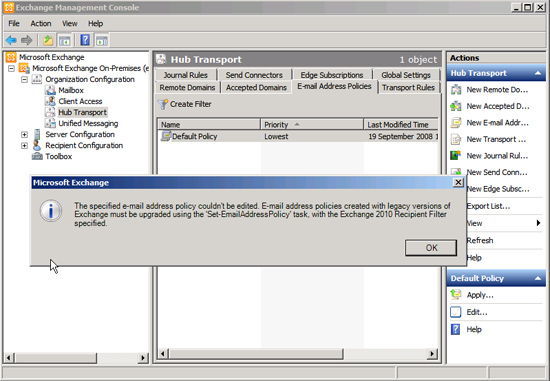Select the E-mail Address Policies tab
This screenshot has height=381, width=550.
click(x=334, y=86)
